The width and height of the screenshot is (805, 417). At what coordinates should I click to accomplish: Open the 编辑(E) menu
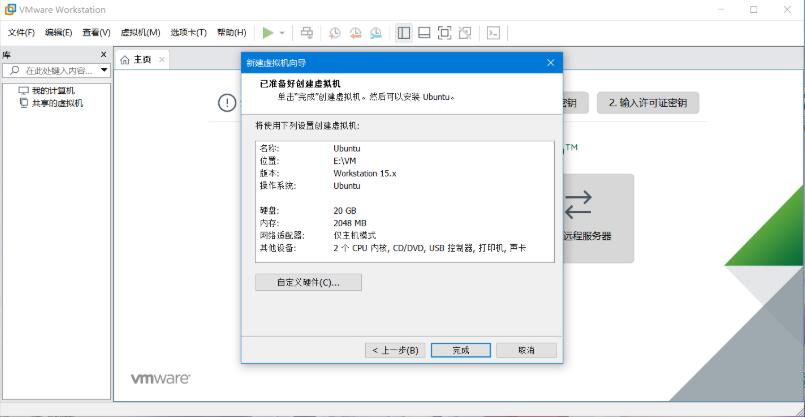59,32
